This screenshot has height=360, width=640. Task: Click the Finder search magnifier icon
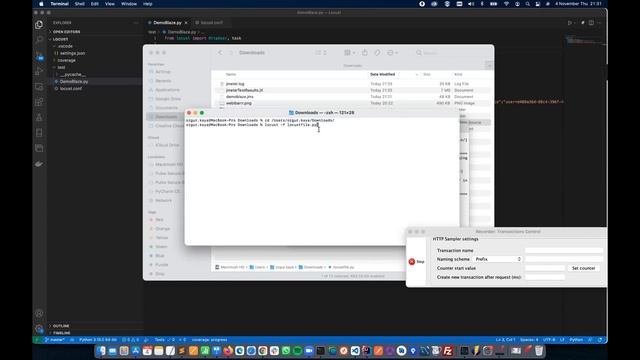pyautogui.click(x=419, y=53)
